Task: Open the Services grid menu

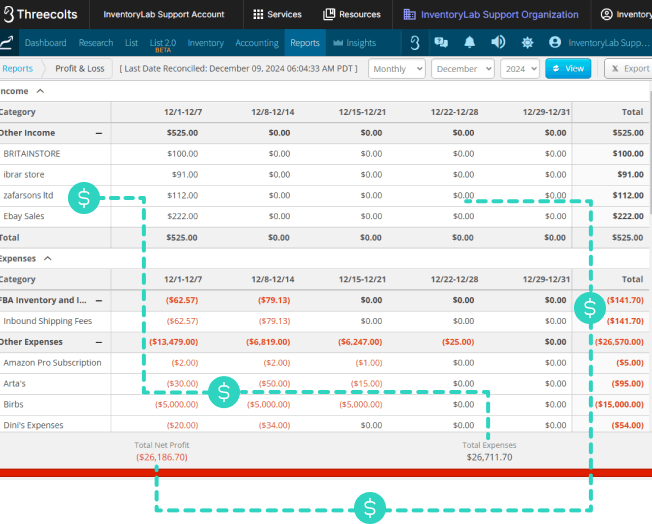Action: pyautogui.click(x=277, y=14)
